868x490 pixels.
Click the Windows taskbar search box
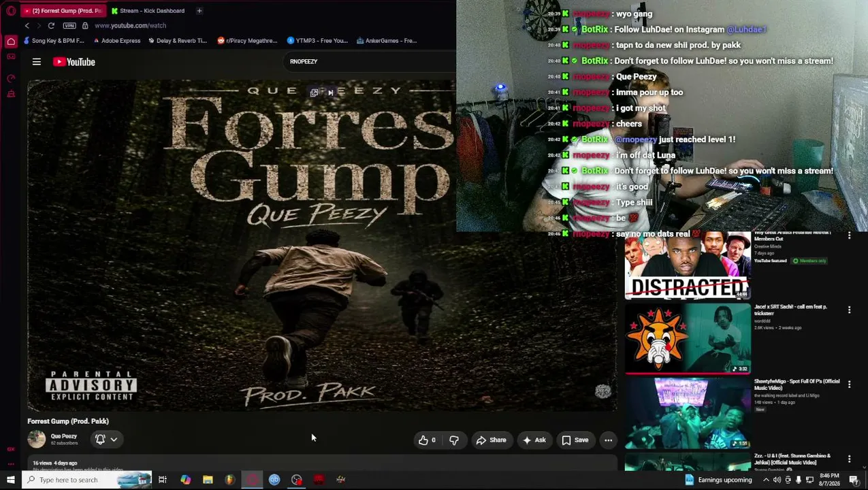tap(86, 480)
